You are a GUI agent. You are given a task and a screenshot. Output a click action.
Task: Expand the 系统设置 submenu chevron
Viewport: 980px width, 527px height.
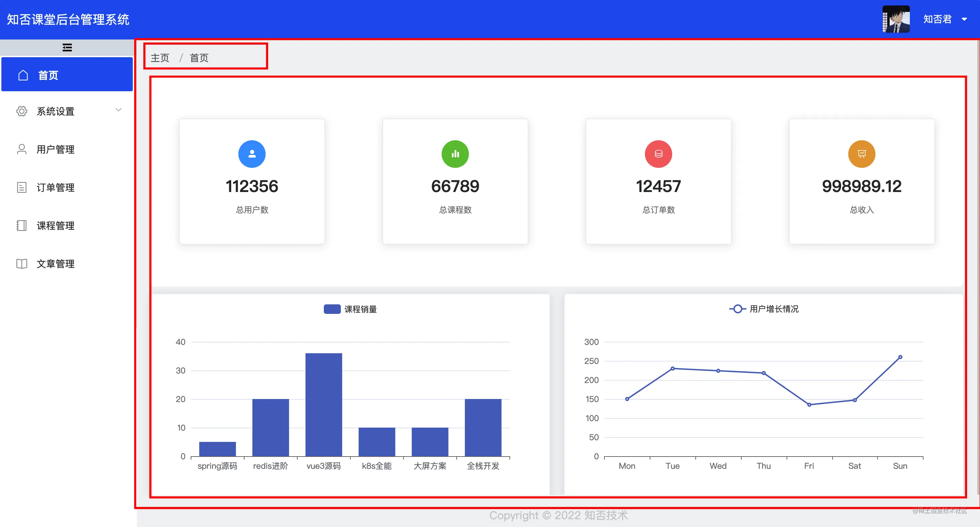click(118, 110)
